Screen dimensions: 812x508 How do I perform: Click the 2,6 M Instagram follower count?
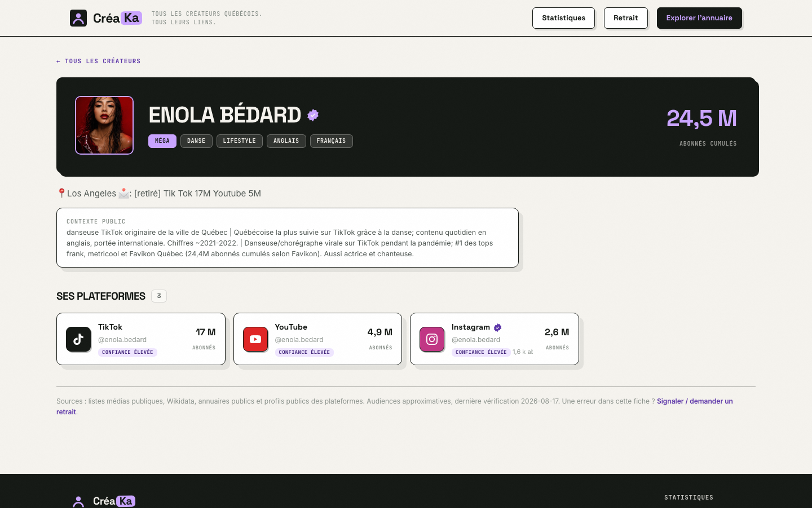[x=557, y=332]
